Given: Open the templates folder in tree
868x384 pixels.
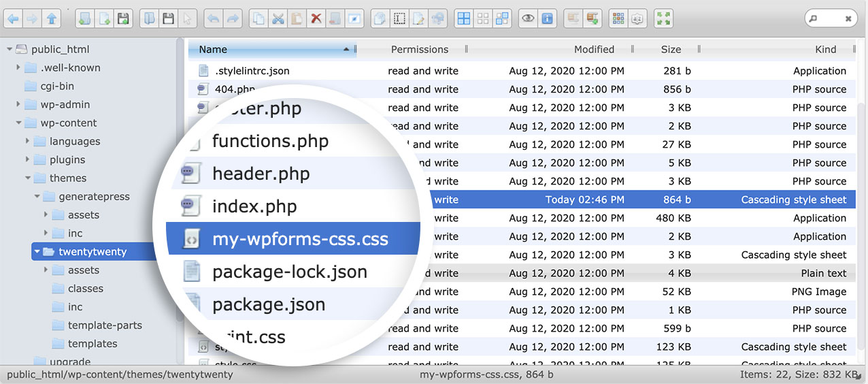Looking at the screenshot, I should tap(93, 343).
